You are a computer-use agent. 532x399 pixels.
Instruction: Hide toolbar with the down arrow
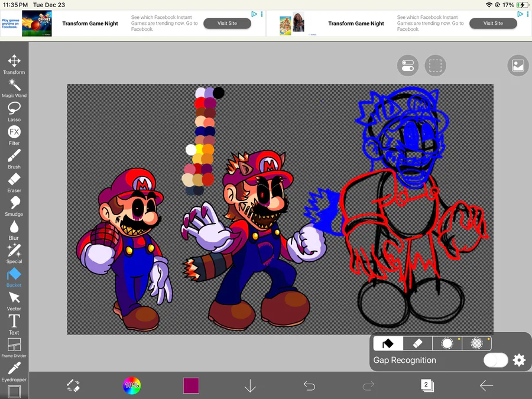[250, 386]
